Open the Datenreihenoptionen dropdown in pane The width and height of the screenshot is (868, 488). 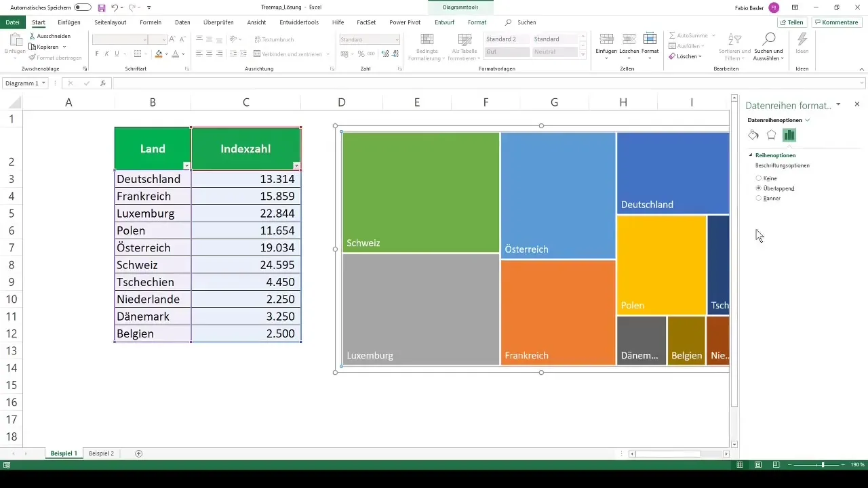click(807, 120)
